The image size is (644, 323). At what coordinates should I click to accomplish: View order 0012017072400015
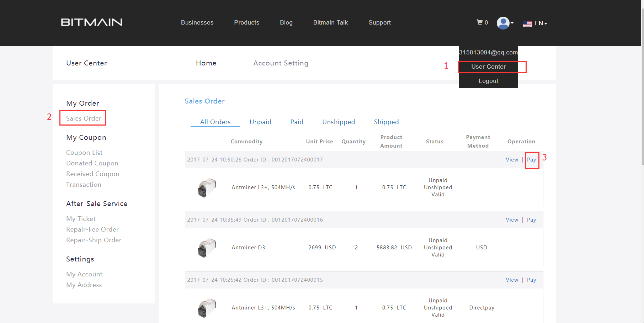(x=512, y=280)
